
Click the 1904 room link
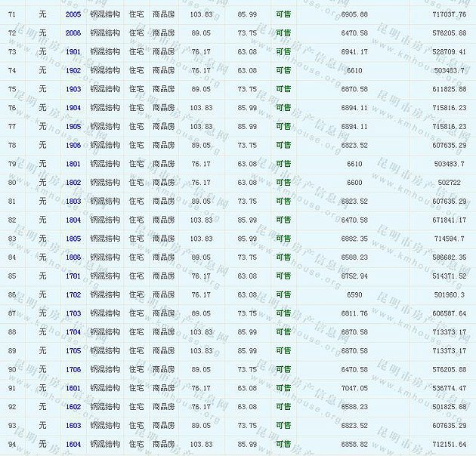tap(73, 108)
